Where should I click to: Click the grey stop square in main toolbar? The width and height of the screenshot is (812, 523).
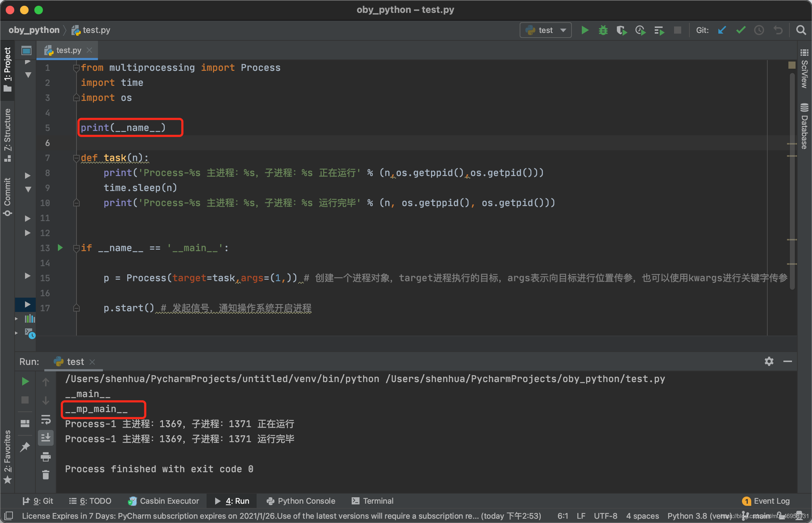pyautogui.click(x=678, y=30)
